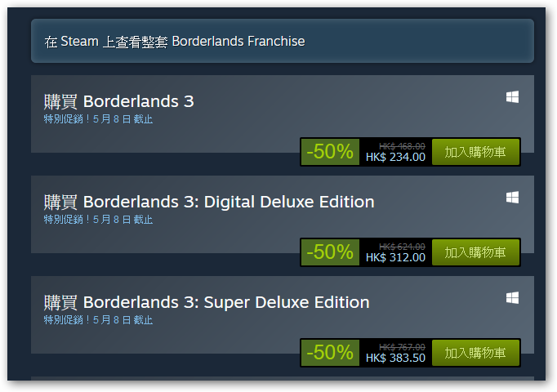Click Windows icon for Borderlands 3 base game

coord(512,97)
